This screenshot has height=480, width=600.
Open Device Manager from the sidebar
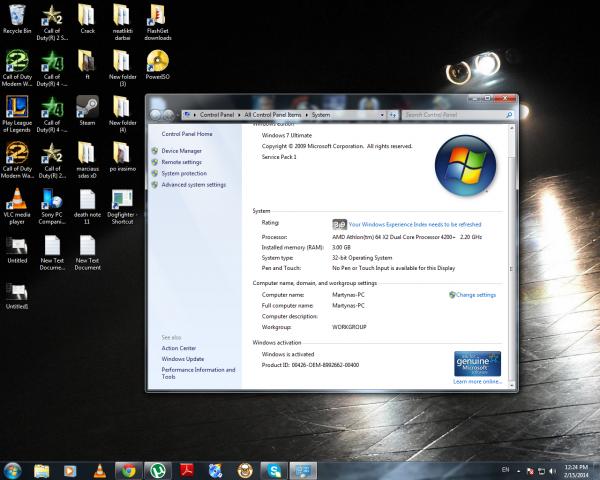pos(181,150)
